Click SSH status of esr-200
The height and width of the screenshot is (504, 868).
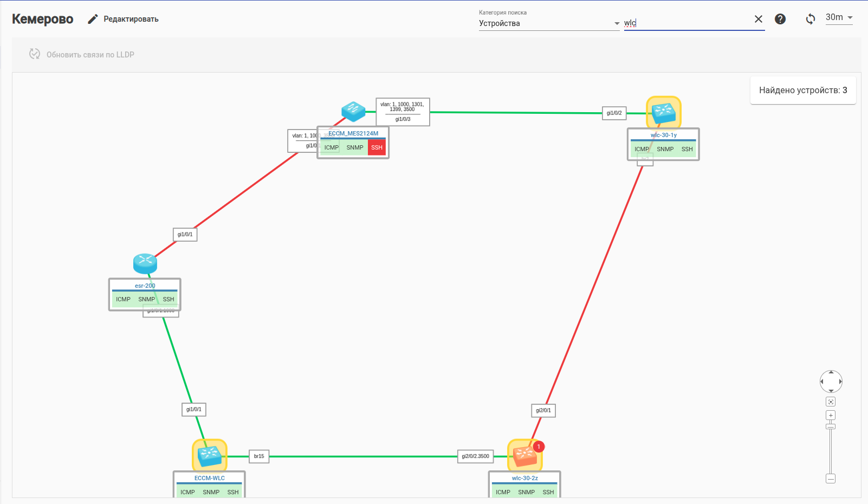[169, 299]
